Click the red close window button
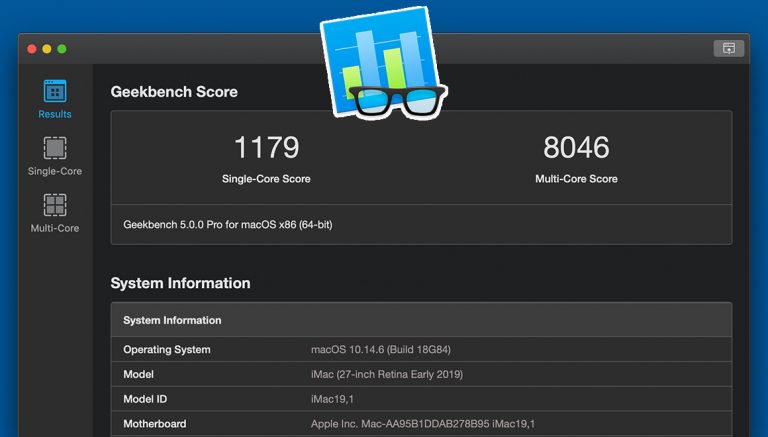 pos(32,49)
